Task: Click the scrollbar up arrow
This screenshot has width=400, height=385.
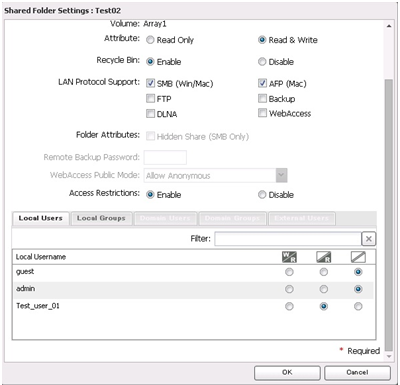Action: coord(389,26)
